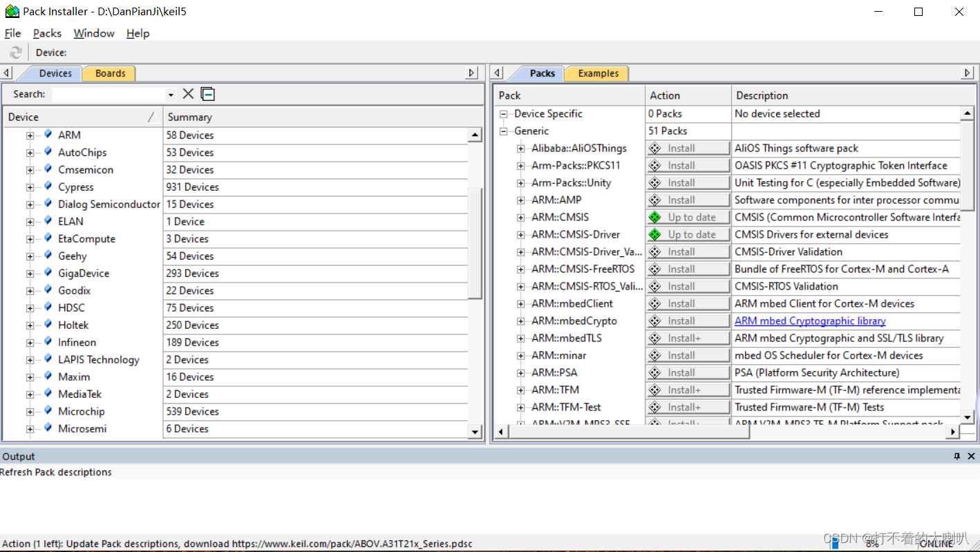This screenshot has height=552, width=980.
Task: Click green up-to-date icon for ARM::CMSIS-Driver
Action: 655,234
